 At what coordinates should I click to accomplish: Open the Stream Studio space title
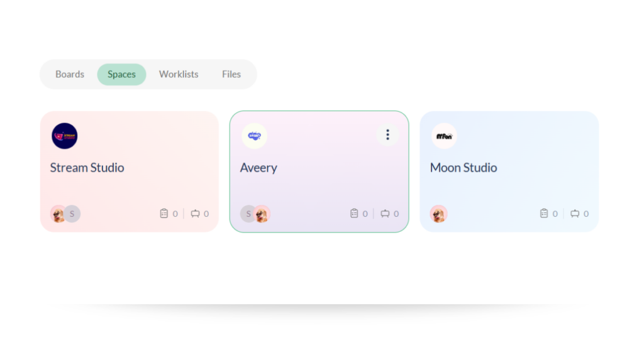coord(87,168)
